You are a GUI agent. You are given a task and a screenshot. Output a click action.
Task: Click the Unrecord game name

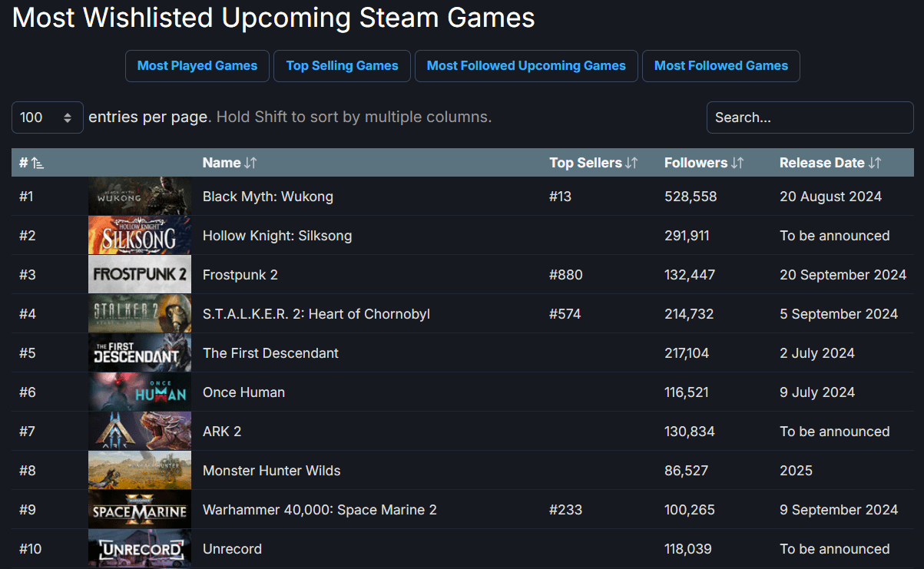click(x=232, y=549)
